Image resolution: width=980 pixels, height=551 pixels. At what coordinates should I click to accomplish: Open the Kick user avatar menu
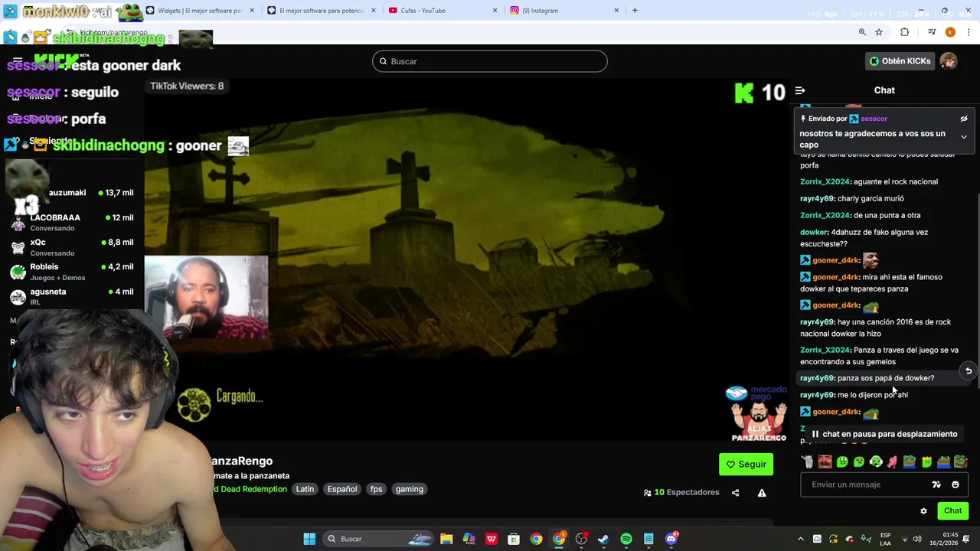point(949,61)
